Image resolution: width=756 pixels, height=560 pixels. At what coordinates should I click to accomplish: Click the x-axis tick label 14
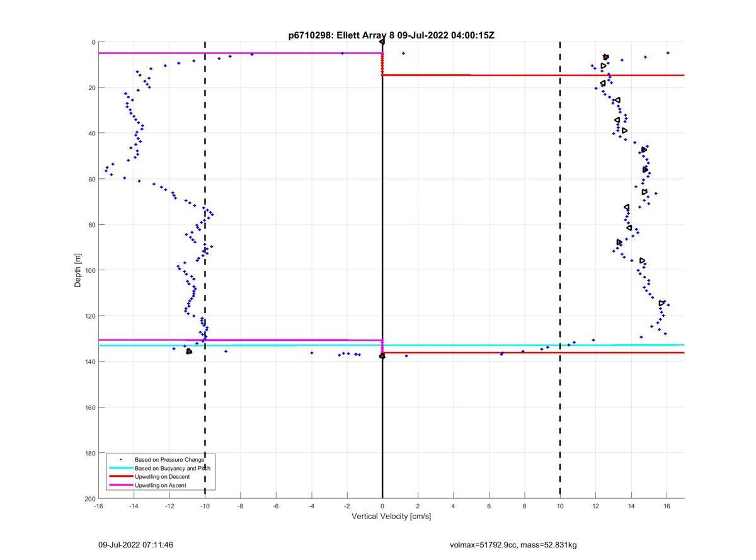pyautogui.click(x=631, y=506)
